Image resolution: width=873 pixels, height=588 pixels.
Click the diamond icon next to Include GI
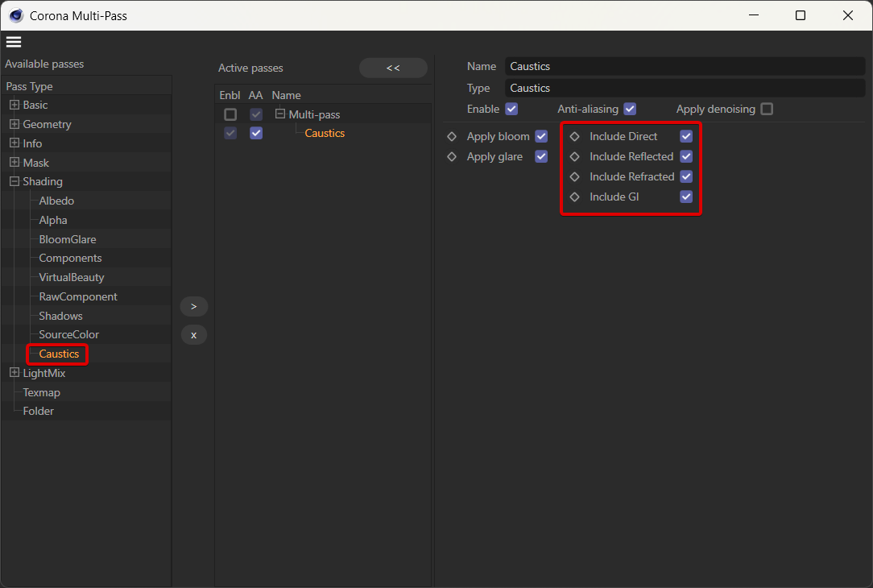574,197
